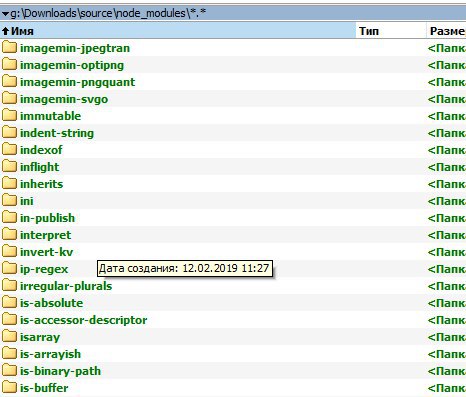This screenshot has width=466, height=397.
Task: Click the folder icon of imagemin-svgo
Action: (x=9, y=98)
